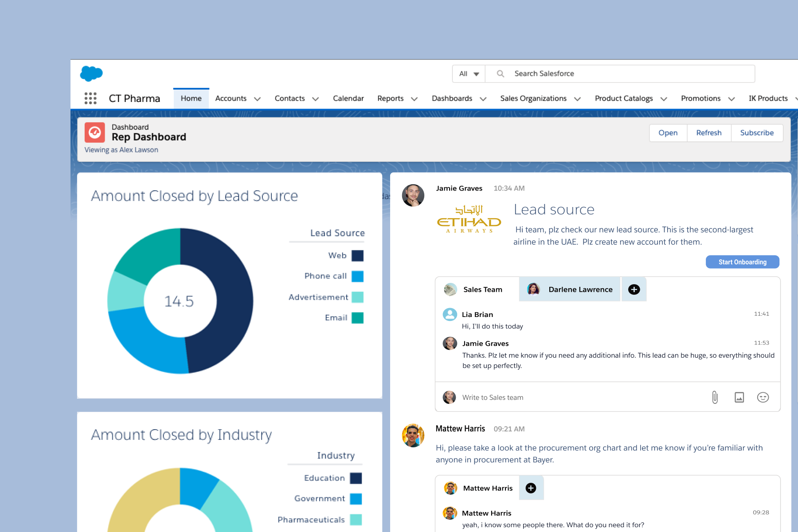Click Darlene Lawrence's avatar
This screenshot has width=798, height=532.
(533, 289)
